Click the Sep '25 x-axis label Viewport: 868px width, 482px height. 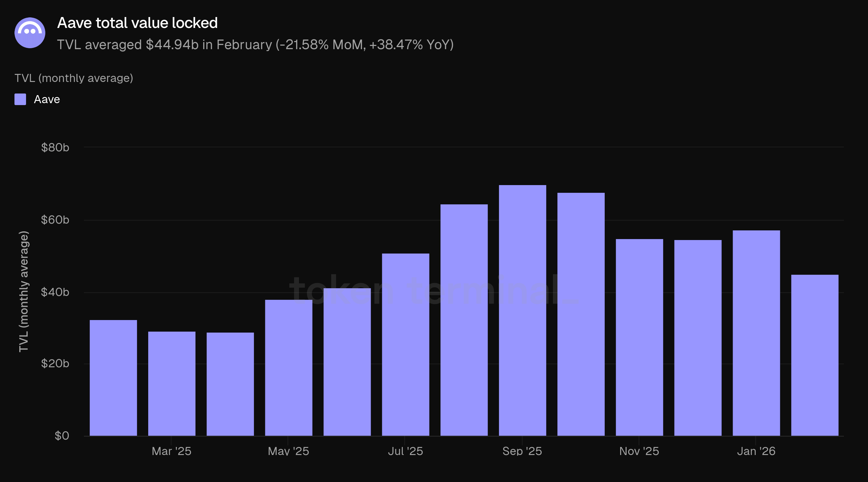point(522,451)
